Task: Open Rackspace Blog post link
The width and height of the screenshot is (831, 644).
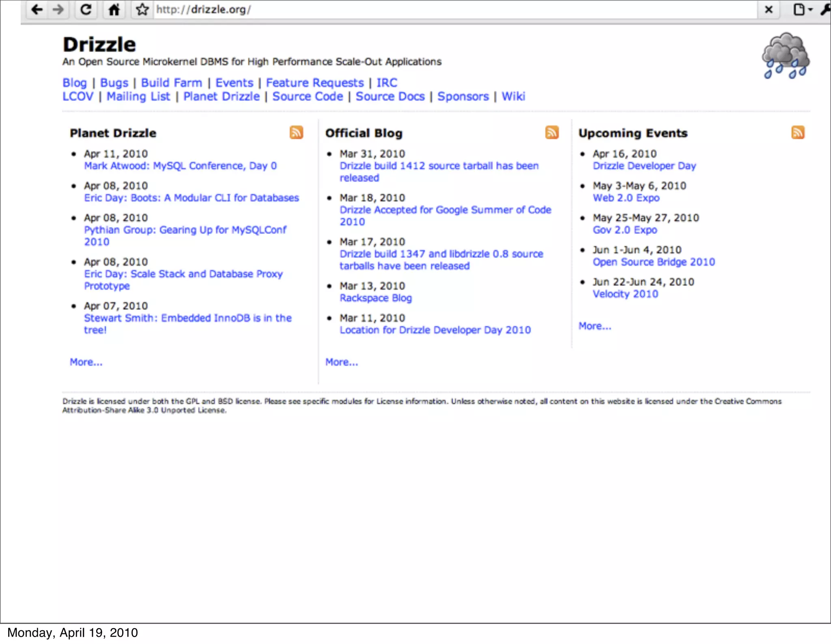Action: (x=375, y=298)
